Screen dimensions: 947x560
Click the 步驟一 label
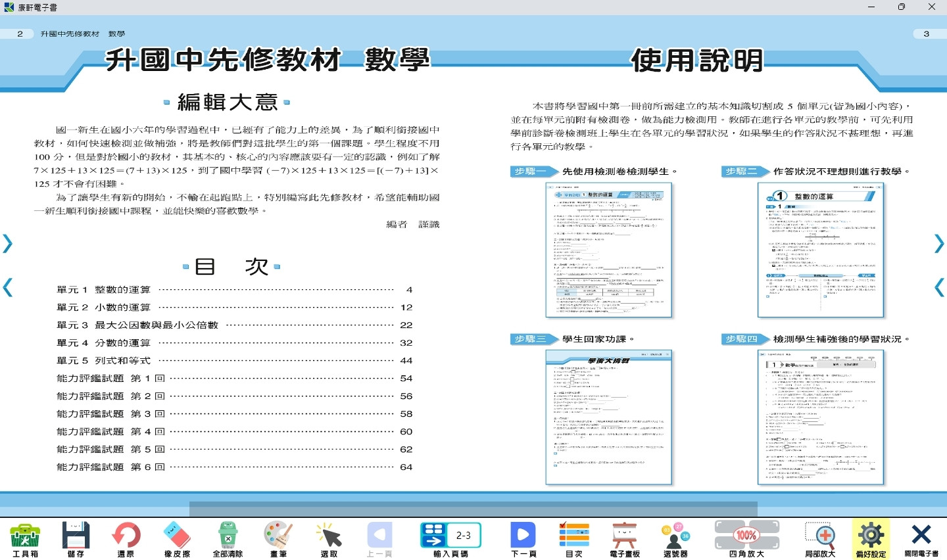coord(530,172)
